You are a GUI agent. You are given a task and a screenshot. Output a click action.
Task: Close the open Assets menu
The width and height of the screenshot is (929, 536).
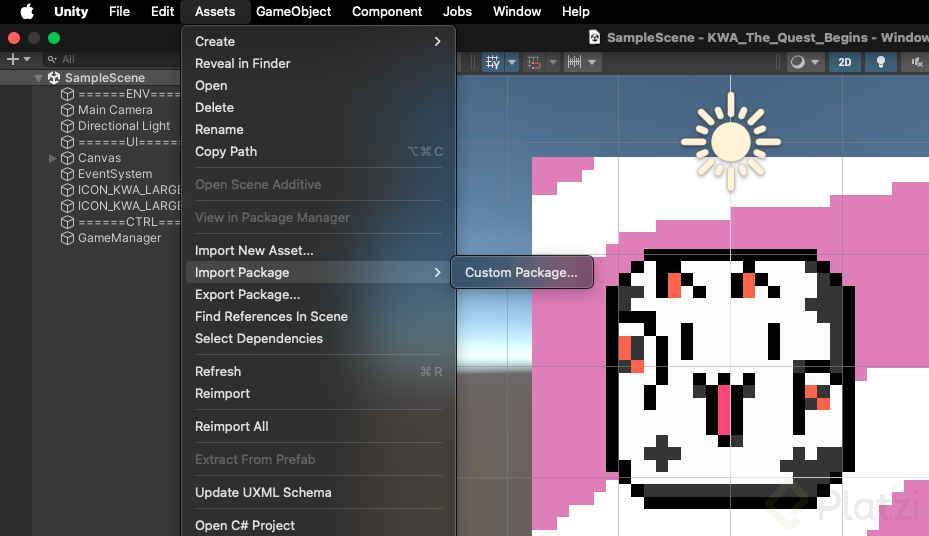(215, 11)
